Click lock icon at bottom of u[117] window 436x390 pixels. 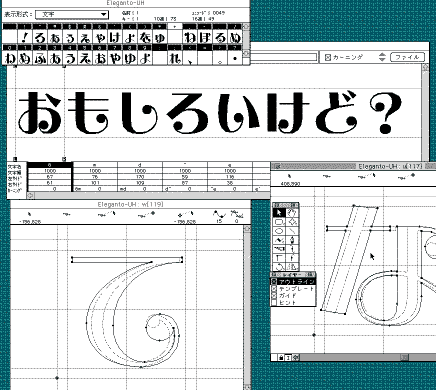pos(281,358)
